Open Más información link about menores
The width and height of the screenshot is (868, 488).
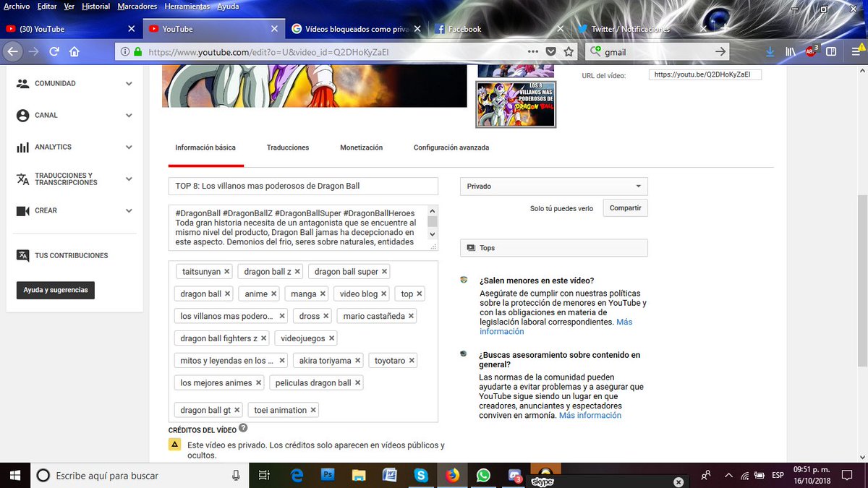556,327
